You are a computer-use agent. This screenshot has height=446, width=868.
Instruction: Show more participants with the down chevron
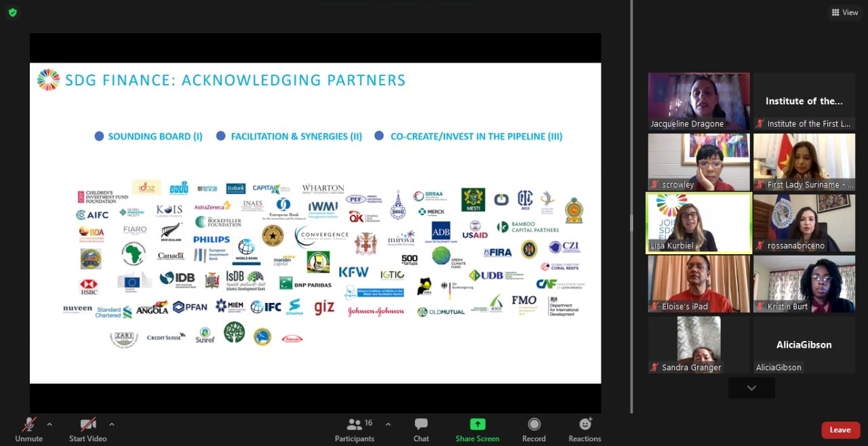coord(751,388)
